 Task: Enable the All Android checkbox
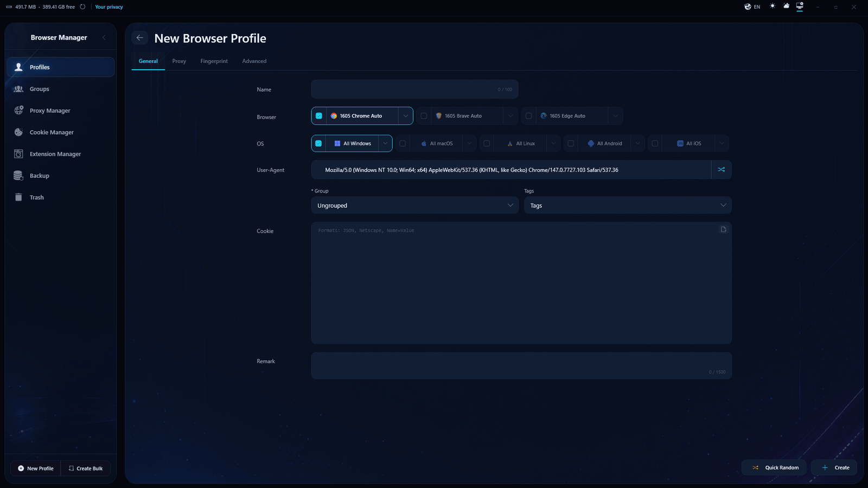pyautogui.click(x=571, y=144)
